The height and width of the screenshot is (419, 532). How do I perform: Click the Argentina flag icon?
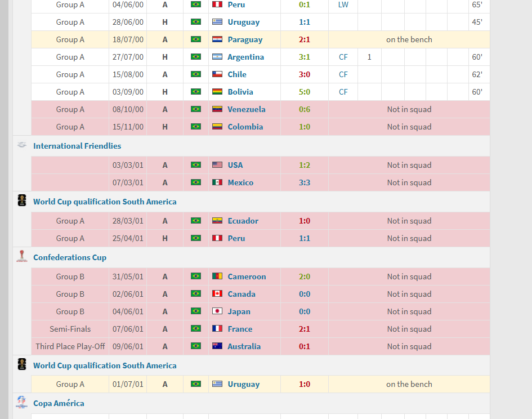[x=217, y=57]
